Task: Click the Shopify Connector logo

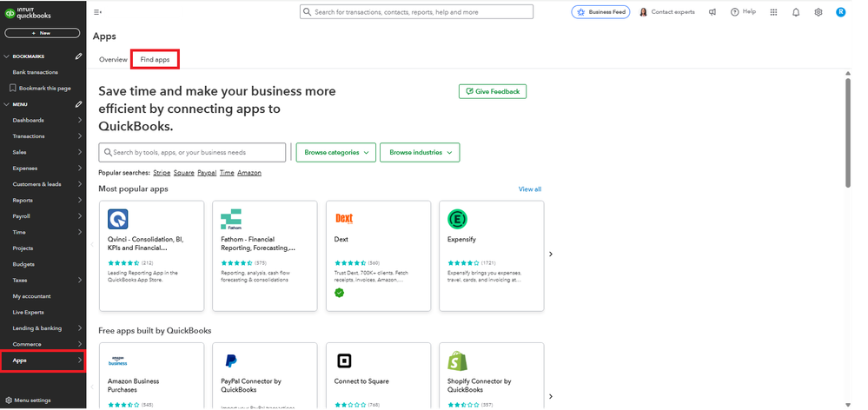Action: (457, 361)
